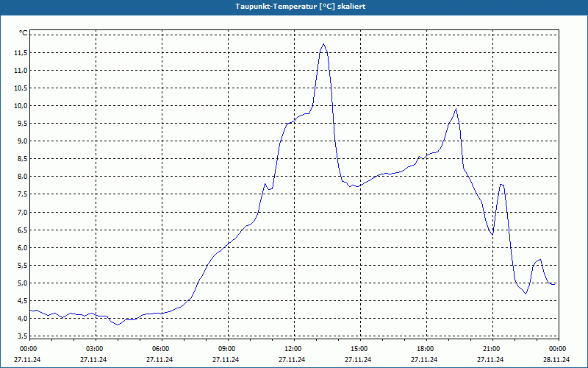Select the 11,5 y-axis label
588x368 pixels.
click(x=19, y=53)
